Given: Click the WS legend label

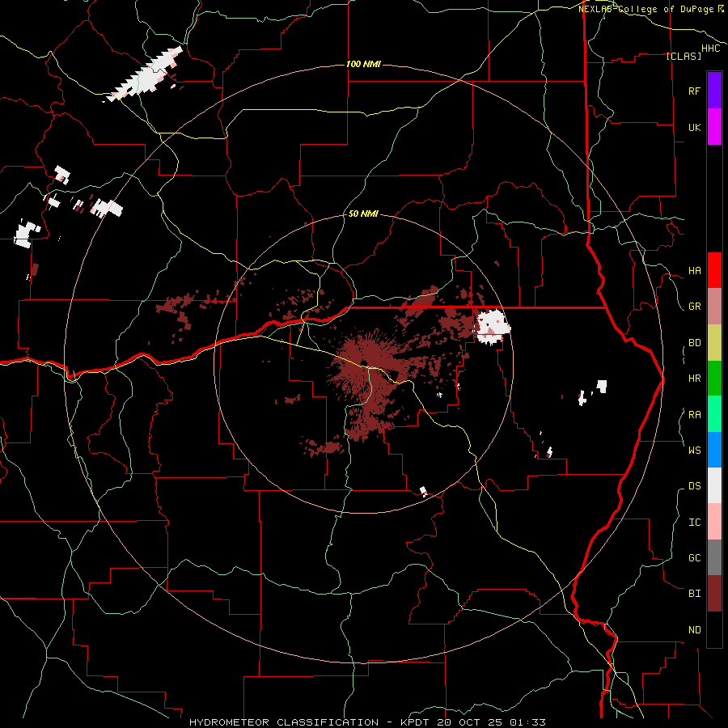Looking at the screenshot, I should (x=694, y=450).
